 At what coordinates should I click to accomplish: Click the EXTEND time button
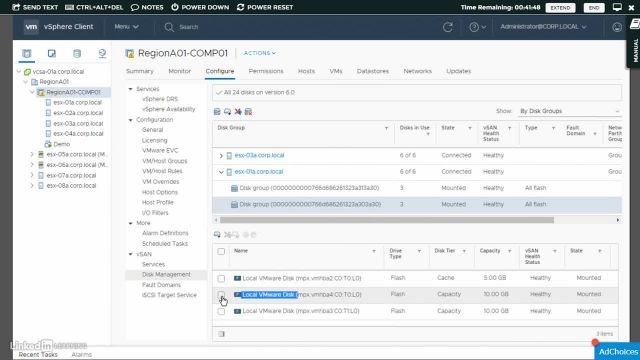pos(560,8)
